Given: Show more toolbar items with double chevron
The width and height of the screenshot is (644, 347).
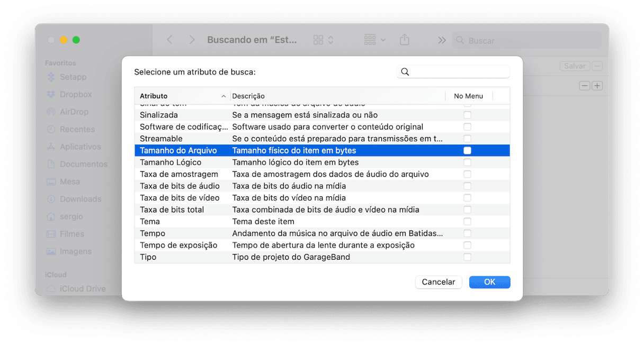Looking at the screenshot, I should tap(442, 40).
